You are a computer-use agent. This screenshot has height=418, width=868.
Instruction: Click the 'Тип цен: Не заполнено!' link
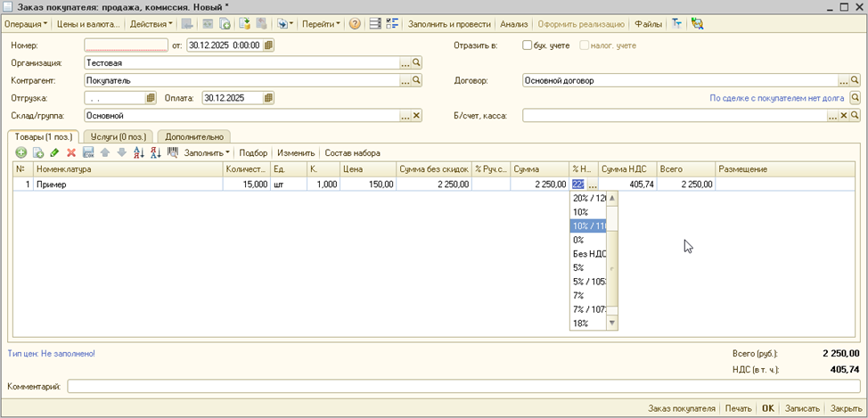52,354
